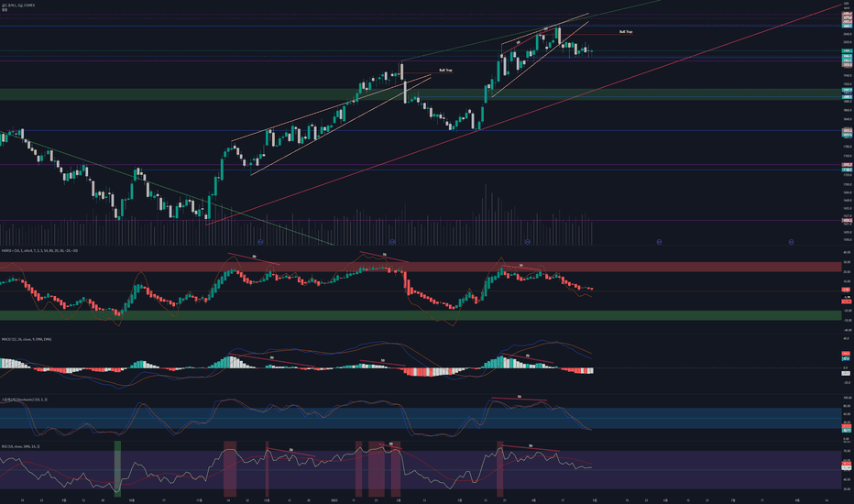Open the event marker below the February drop candle
This screenshot has width=854, height=504.
pyautogui.click(x=392, y=241)
